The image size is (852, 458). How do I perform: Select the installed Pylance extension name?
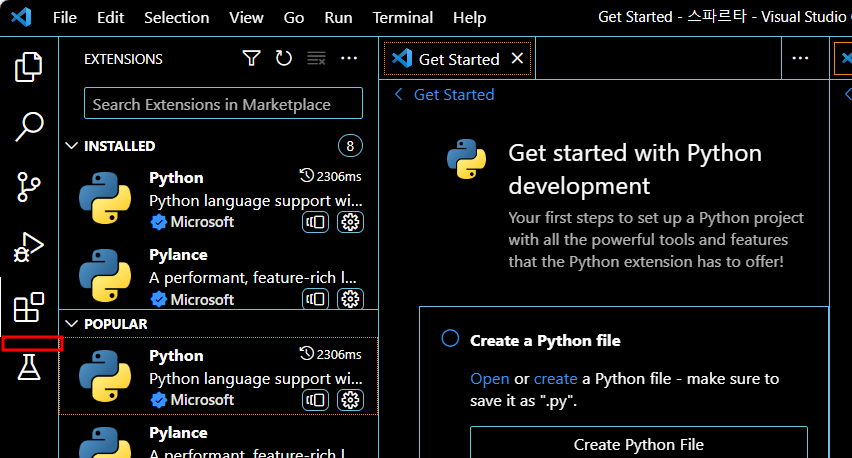pos(178,255)
